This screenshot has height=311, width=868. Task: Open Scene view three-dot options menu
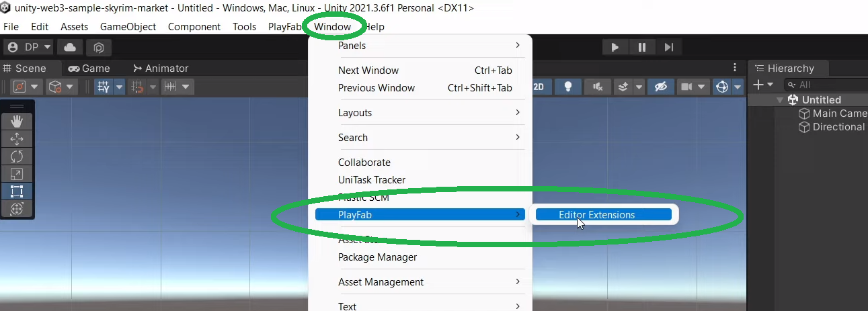[x=735, y=68]
